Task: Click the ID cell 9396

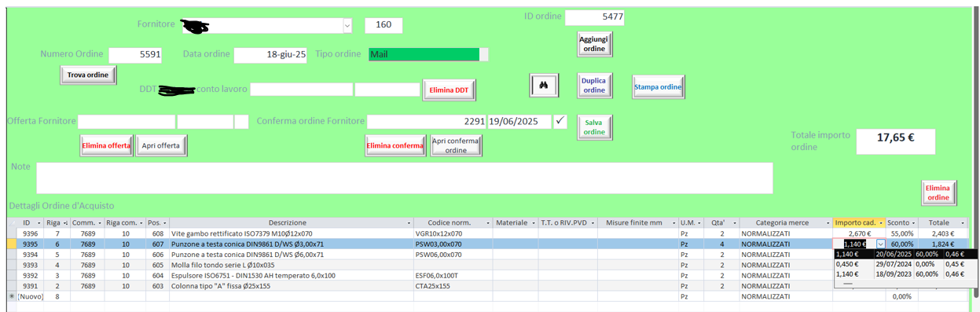Action: pos(30,233)
